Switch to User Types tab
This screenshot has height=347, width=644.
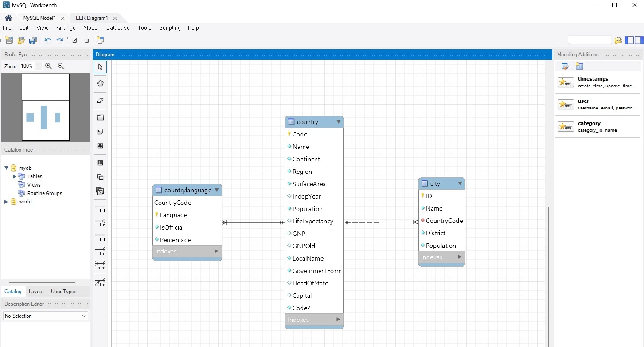tap(64, 292)
